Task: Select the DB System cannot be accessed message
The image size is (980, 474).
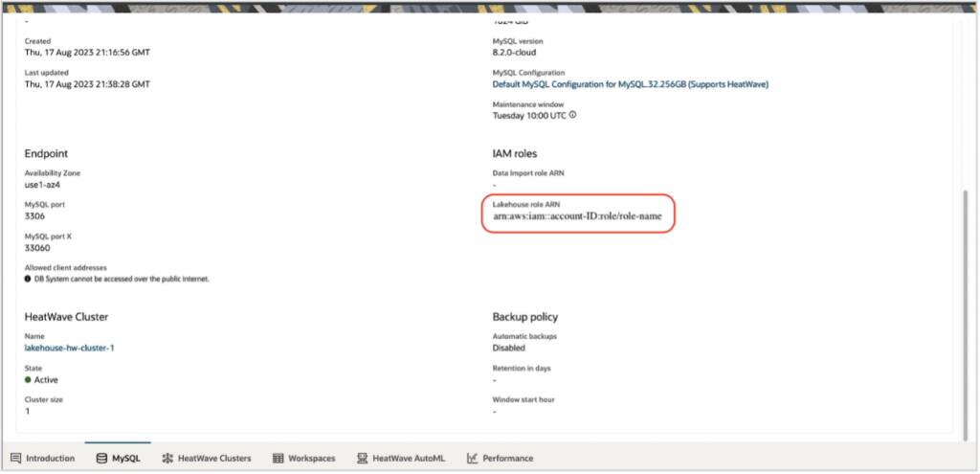Action: (122, 279)
